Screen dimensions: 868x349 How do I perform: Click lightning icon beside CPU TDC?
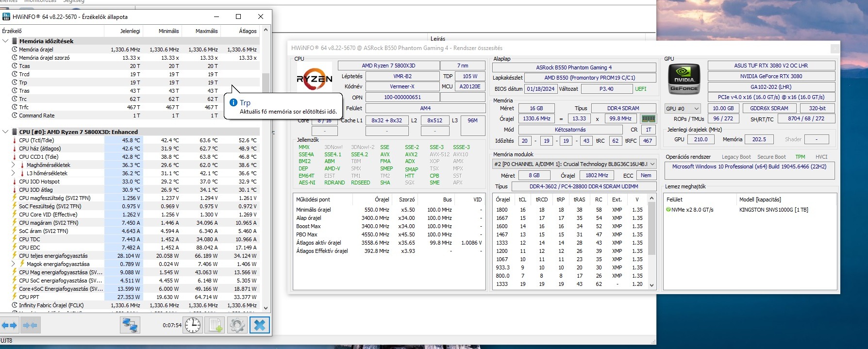tap(15, 239)
